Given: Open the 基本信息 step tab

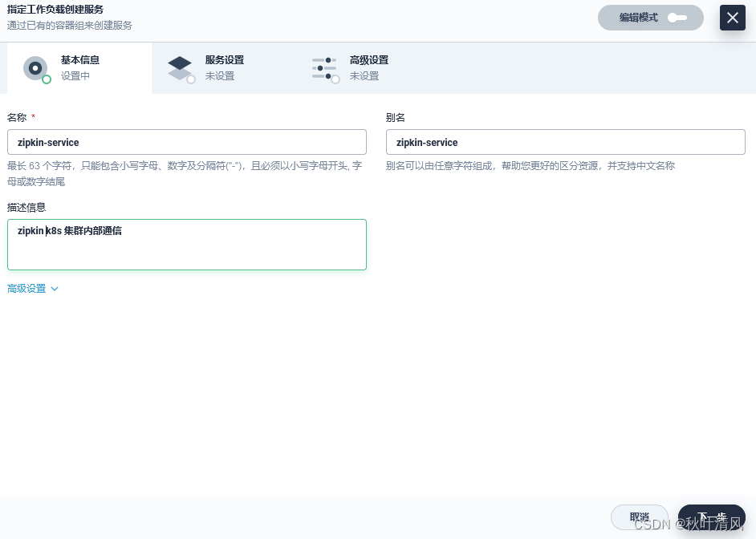Looking at the screenshot, I should [79, 68].
